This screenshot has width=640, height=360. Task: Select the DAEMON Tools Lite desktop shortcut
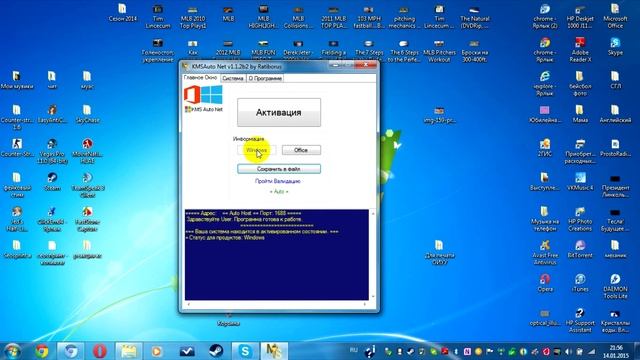pos(615,286)
